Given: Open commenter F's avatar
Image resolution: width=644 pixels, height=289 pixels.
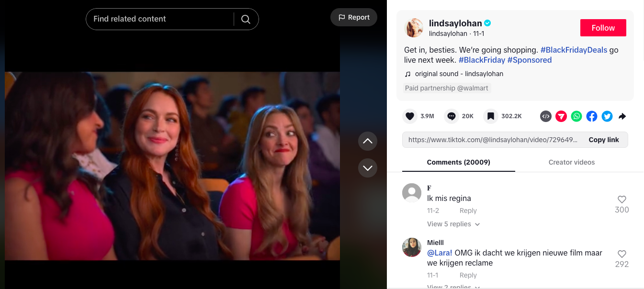Looking at the screenshot, I should point(412,193).
